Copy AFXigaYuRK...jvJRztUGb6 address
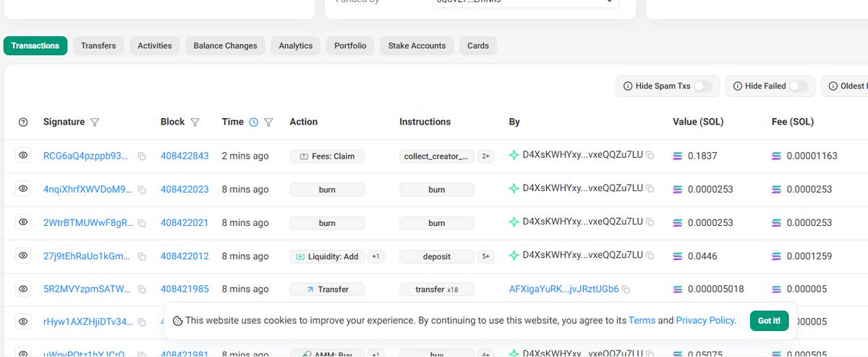Screen dimensions: 868x357 (626, 290)
